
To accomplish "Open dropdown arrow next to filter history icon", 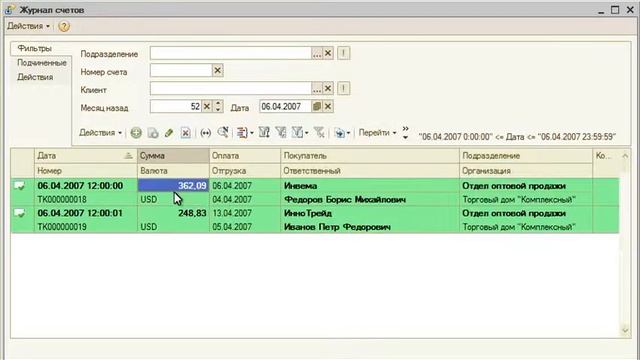I will (x=307, y=133).
